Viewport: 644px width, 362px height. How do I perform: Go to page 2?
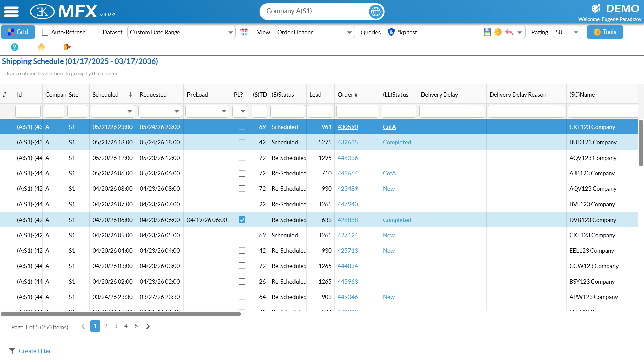[106, 326]
